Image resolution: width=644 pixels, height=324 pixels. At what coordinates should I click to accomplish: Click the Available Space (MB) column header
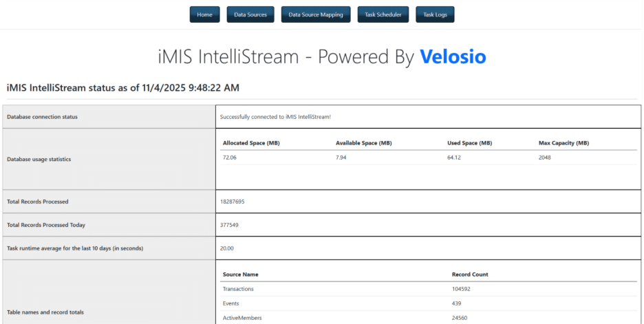click(363, 143)
